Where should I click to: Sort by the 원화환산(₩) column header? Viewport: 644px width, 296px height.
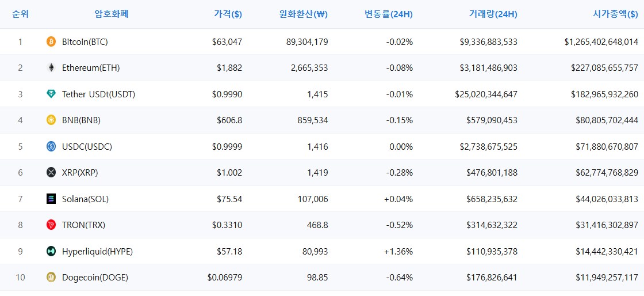point(303,14)
